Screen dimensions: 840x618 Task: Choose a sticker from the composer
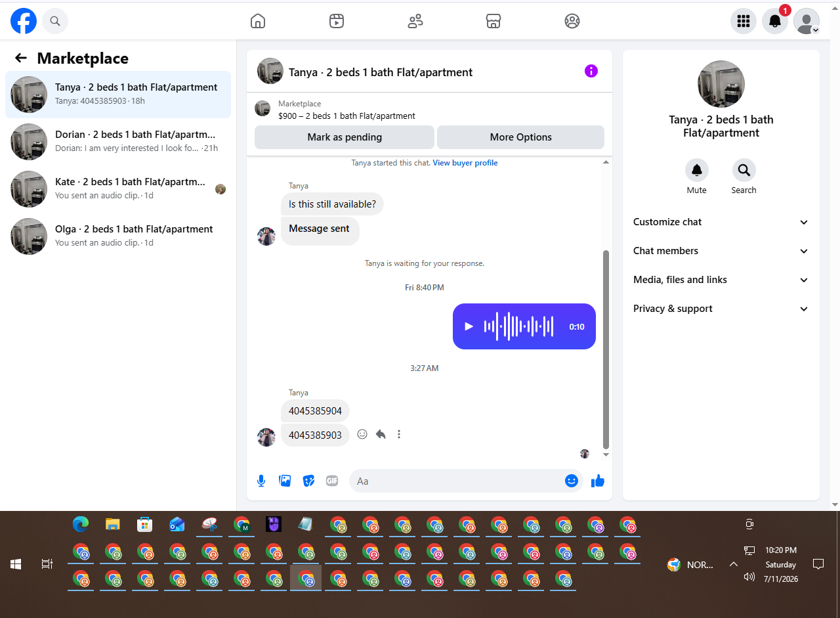click(x=308, y=481)
